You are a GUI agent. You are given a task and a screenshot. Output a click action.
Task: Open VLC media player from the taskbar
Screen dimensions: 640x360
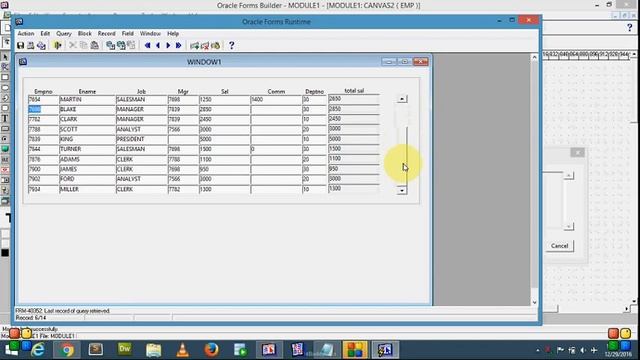click(x=182, y=350)
